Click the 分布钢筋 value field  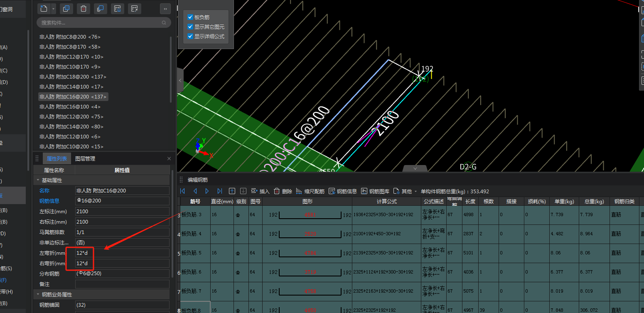click(122, 274)
